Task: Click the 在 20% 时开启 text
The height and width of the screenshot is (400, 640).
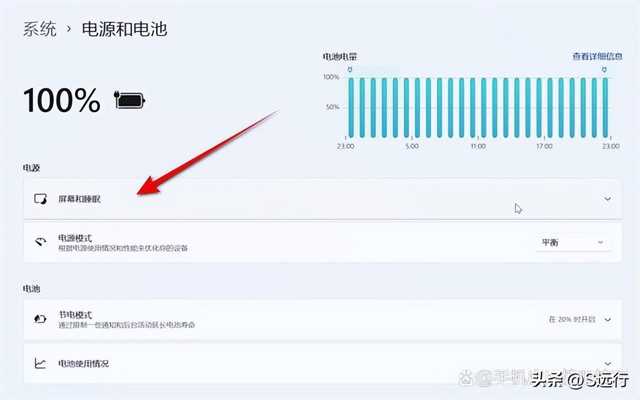Action: (572, 319)
